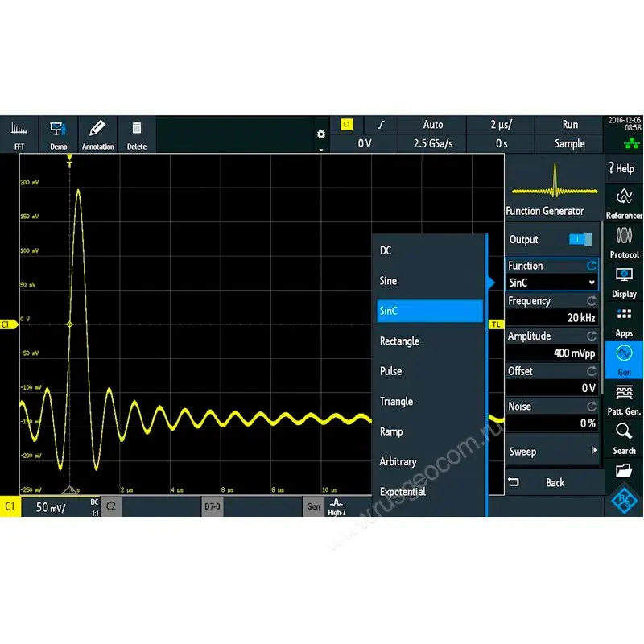This screenshot has height=644, width=644.
Task: Expand the Function SinC dropdown
Action: [552, 283]
